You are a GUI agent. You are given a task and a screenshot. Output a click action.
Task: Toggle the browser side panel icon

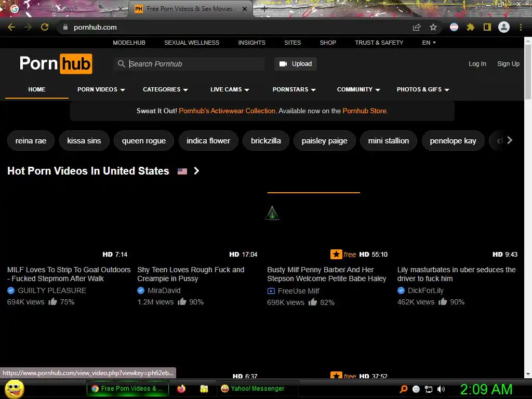click(x=487, y=27)
